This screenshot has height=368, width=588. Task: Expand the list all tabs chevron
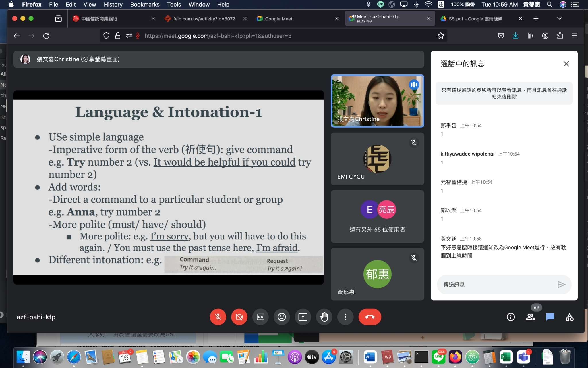click(x=560, y=19)
